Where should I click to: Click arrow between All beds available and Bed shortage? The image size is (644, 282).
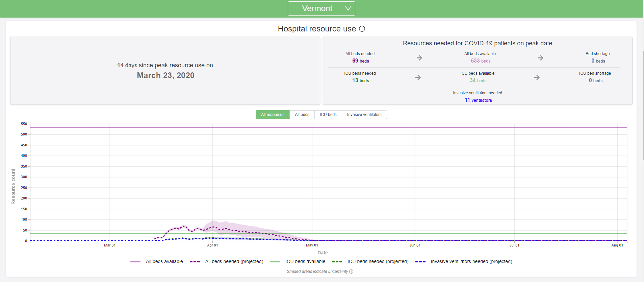coord(540,58)
